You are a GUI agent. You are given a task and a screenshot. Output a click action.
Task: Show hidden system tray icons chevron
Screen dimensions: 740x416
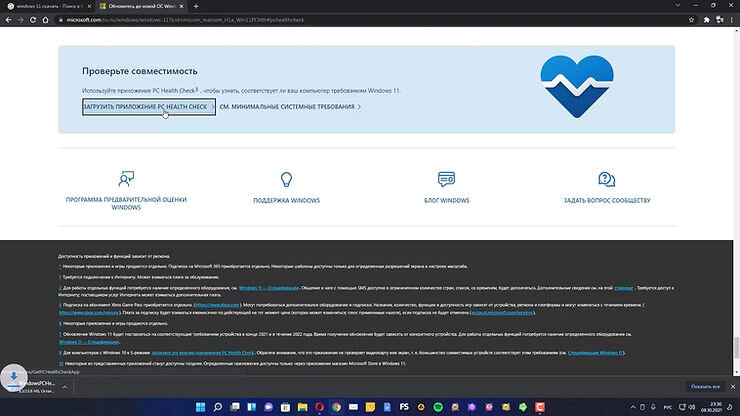click(633, 407)
